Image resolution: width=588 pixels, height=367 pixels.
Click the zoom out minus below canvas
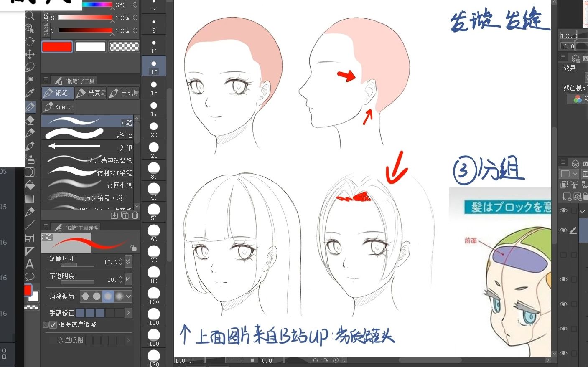[232, 360]
